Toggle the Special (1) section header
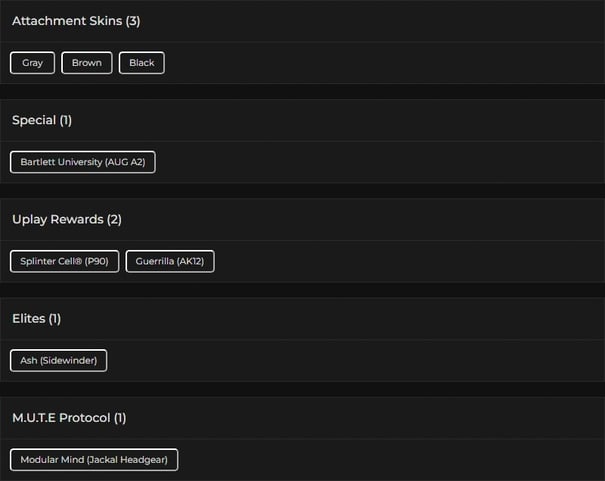The image size is (605, 481). pyautogui.click(x=300, y=120)
